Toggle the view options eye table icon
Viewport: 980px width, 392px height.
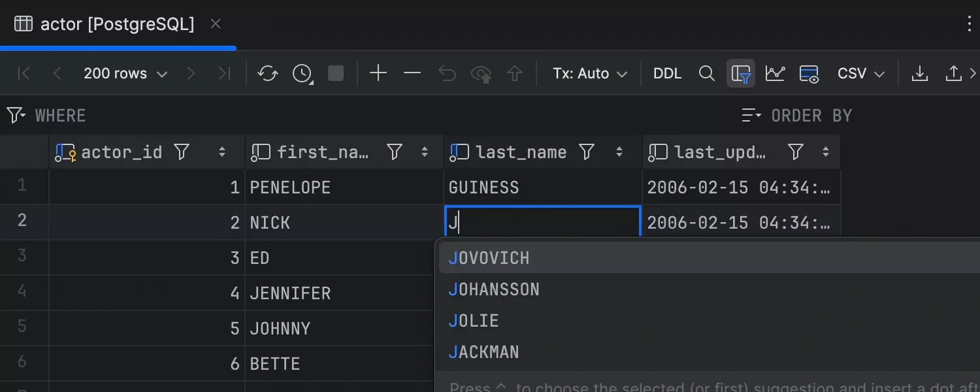pos(809,74)
